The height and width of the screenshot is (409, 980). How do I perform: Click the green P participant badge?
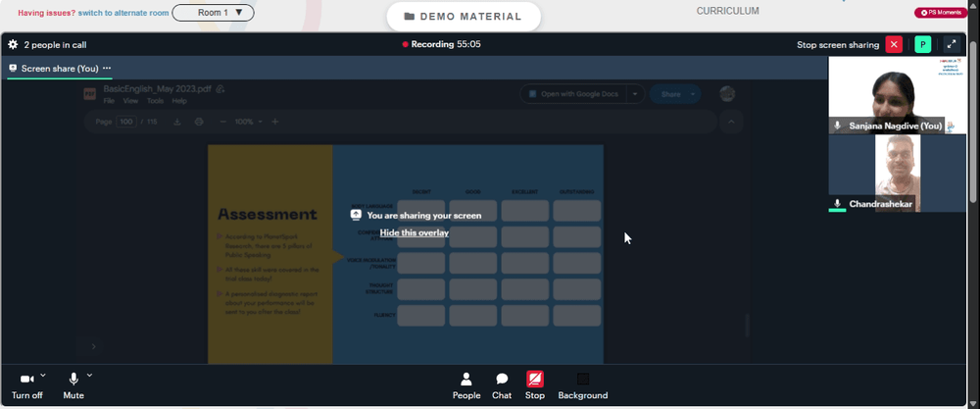[x=922, y=44]
